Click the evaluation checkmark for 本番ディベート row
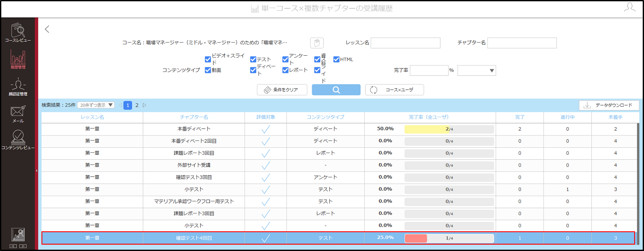This screenshot has width=644, height=251. coord(266,129)
